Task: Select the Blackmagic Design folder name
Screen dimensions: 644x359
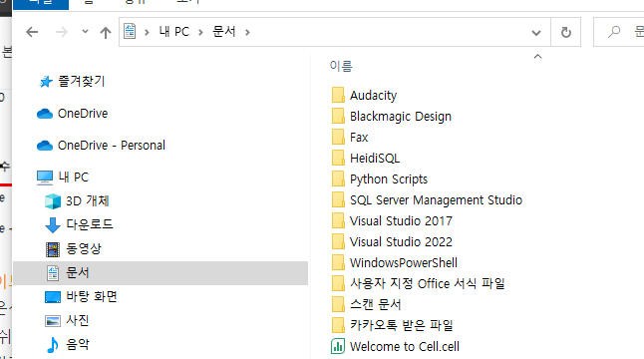Action: click(x=401, y=117)
